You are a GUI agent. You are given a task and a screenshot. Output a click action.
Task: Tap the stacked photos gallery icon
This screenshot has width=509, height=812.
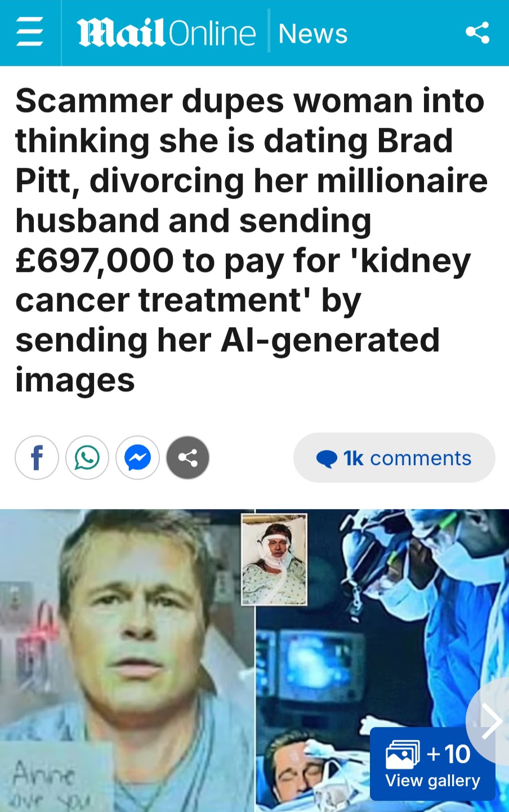[403, 755]
